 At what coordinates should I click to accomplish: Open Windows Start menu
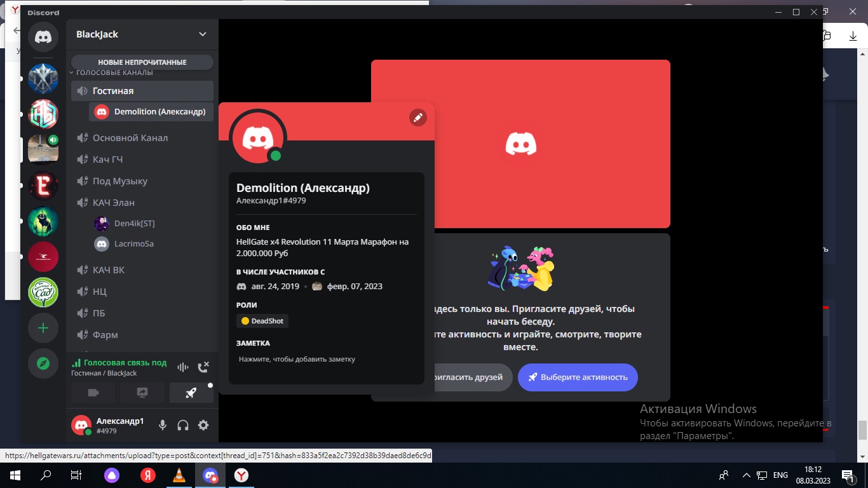[x=15, y=475]
